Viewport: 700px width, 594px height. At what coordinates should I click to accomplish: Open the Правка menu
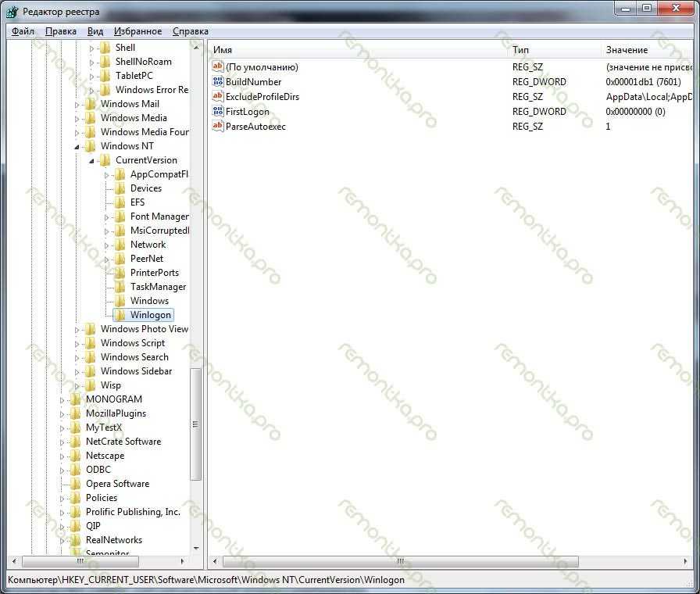click(x=61, y=31)
